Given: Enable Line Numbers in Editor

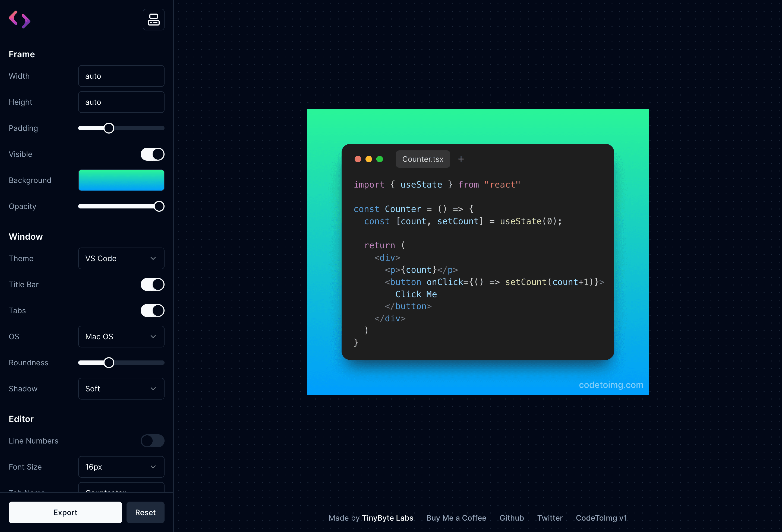Looking at the screenshot, I should pyautogui.click(x=152, y=441).
